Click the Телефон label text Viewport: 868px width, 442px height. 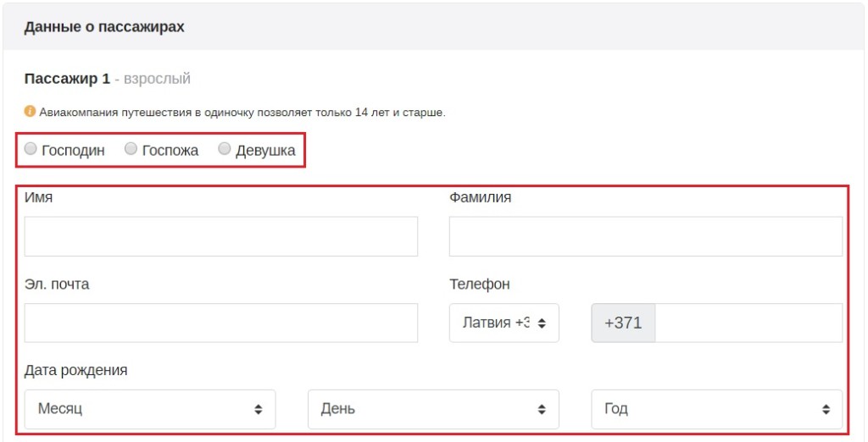(x=480, y=284)
